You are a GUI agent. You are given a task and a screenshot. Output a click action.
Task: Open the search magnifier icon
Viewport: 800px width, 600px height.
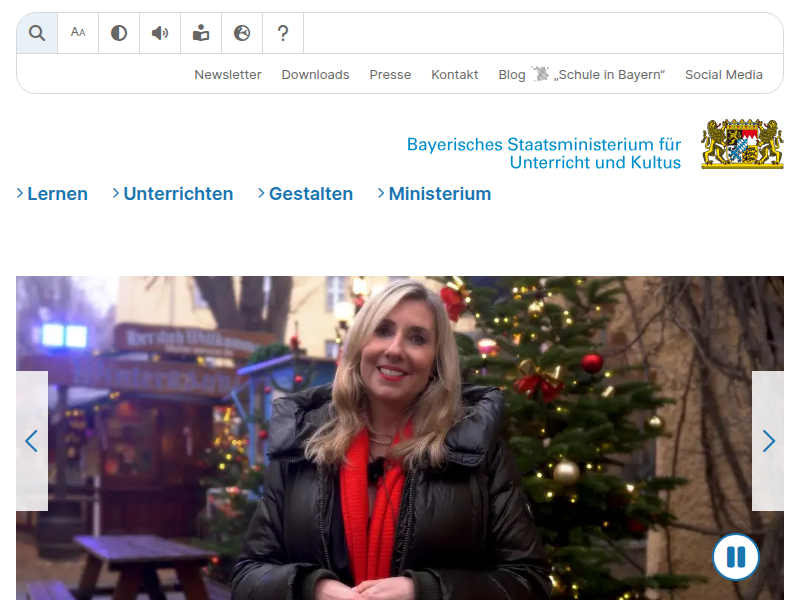37,33
